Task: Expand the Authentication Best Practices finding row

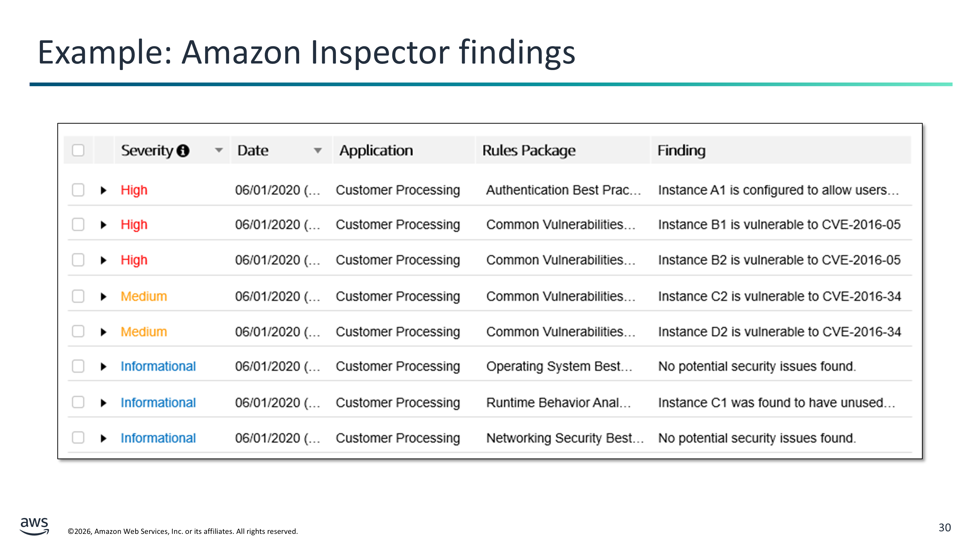Action: 103,190
